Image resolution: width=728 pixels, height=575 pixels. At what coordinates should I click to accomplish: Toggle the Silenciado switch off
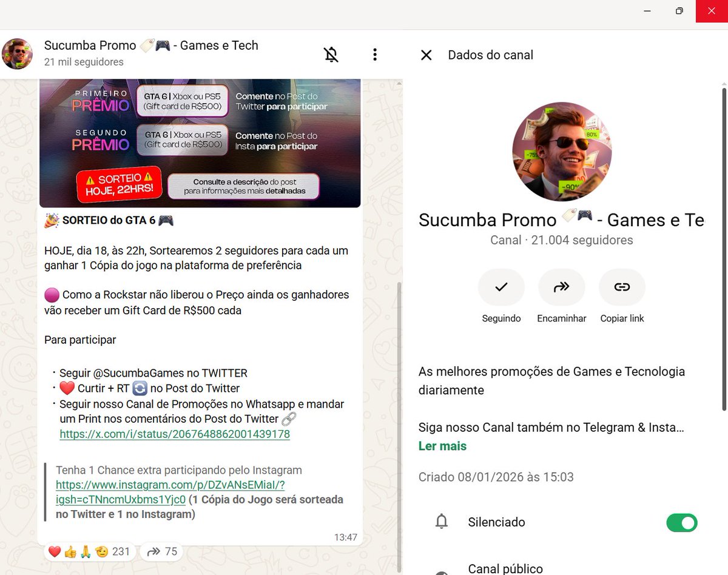point(682,523)
